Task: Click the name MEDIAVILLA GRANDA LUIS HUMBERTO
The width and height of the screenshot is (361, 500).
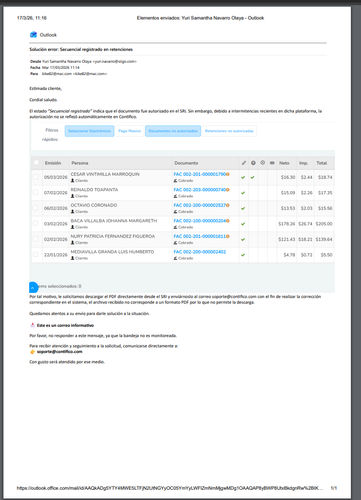Action: (112, 252)
